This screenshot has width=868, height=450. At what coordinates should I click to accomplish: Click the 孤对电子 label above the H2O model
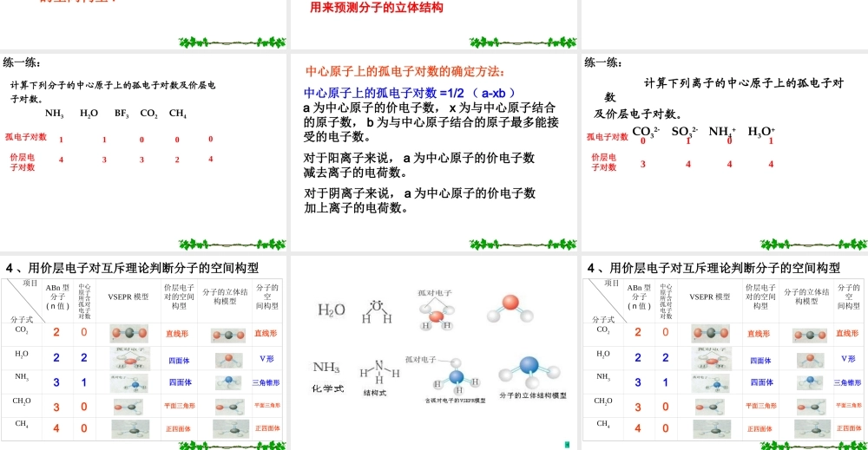(x=435, y=293)
